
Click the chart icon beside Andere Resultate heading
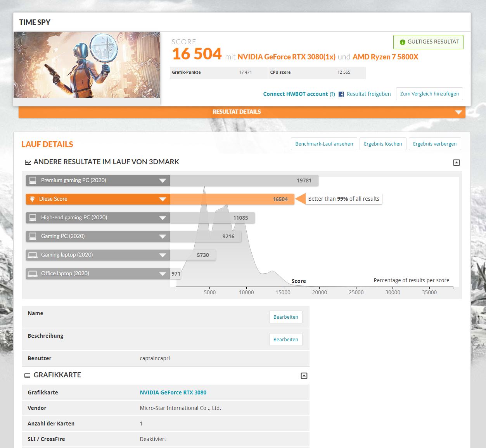pos(28,162)
